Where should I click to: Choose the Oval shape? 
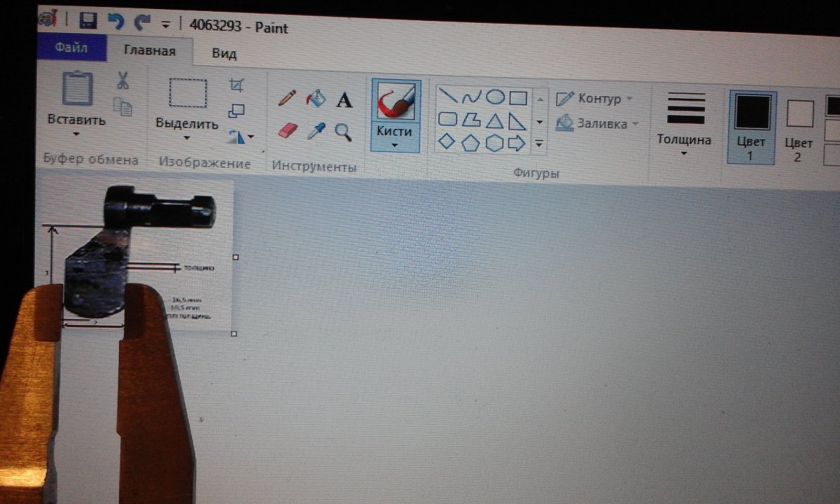(495, 97)
